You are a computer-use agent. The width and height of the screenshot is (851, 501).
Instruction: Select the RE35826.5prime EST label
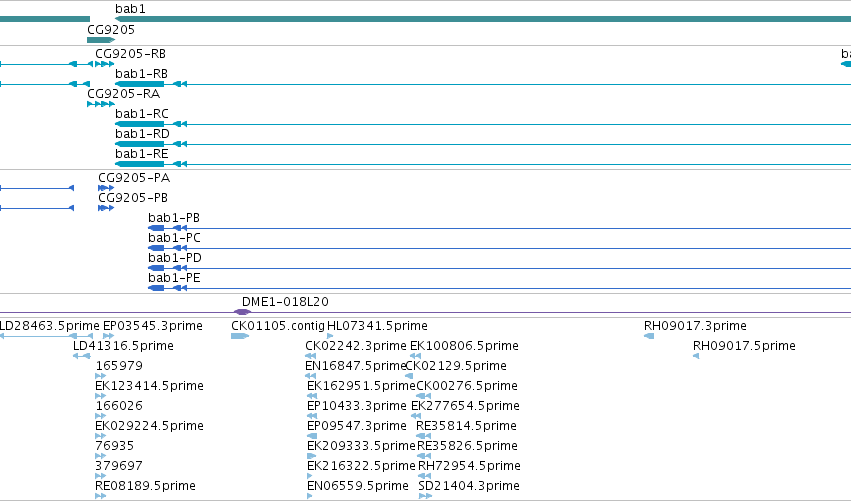point(467,446)
